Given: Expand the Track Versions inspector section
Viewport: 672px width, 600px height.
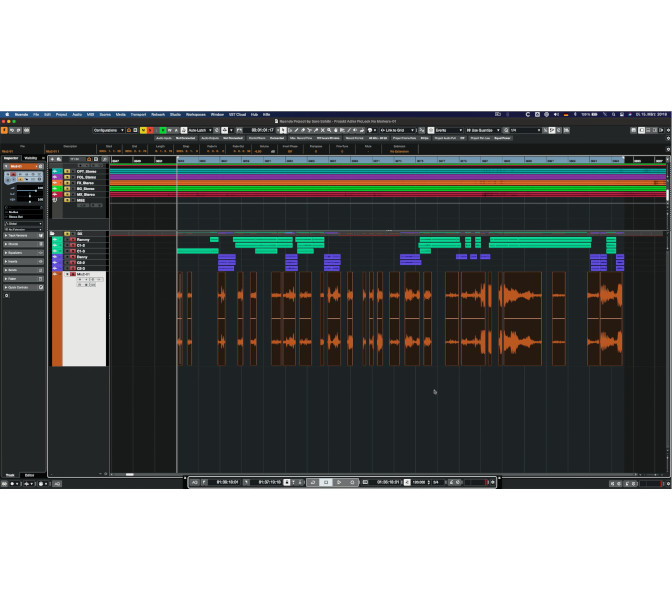Looking at the screenshot, I should [x=24, y=236].
